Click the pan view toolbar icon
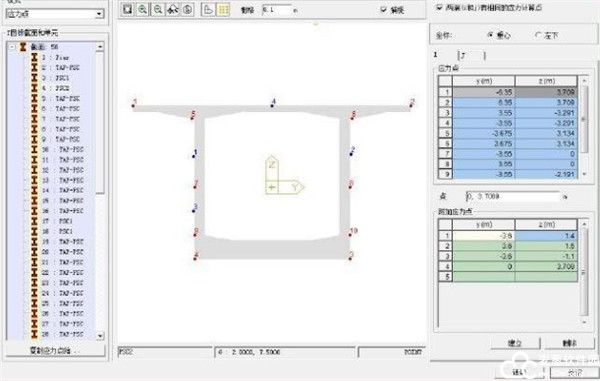 click(x=173, y=9)
